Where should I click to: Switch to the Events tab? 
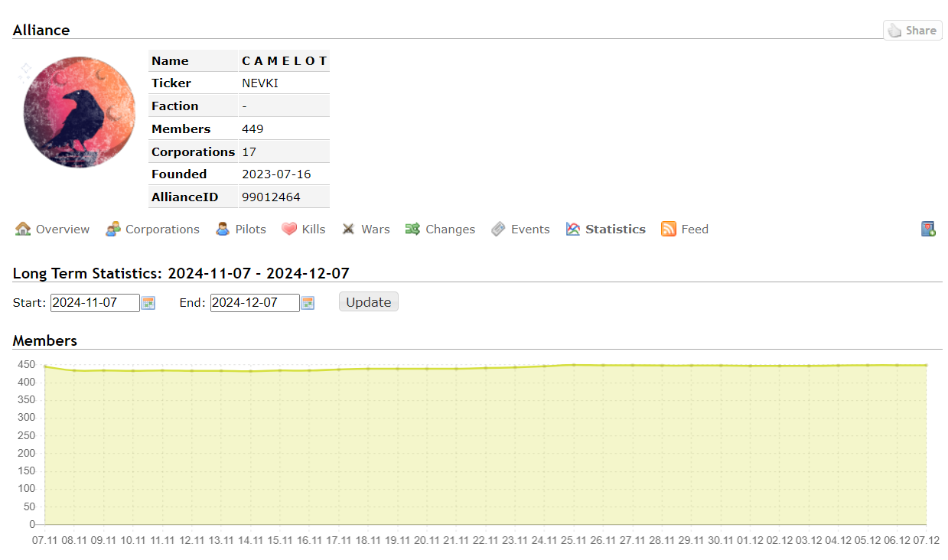(x=530, y=229)
